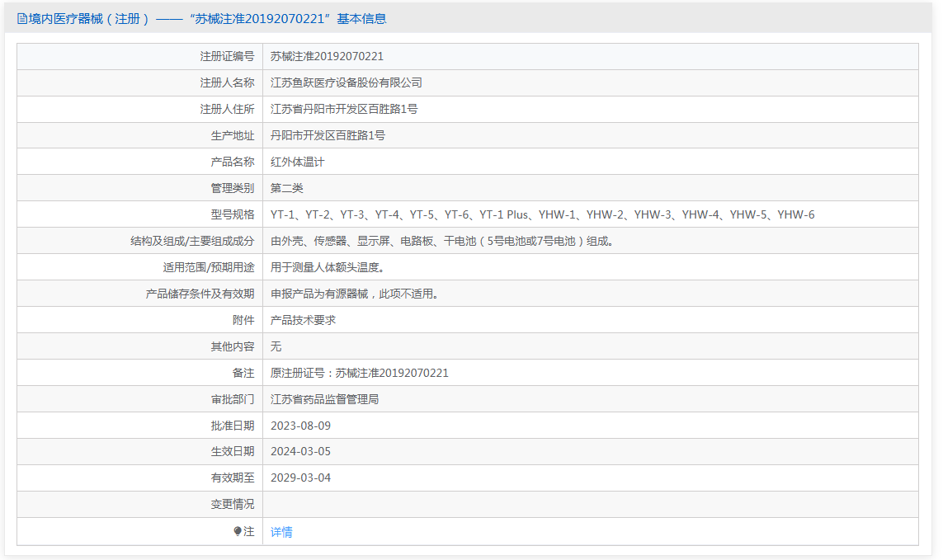This screenshot has height=560, width=943.
Task: Click 其他内容 value 无
Action: [276, 346]
